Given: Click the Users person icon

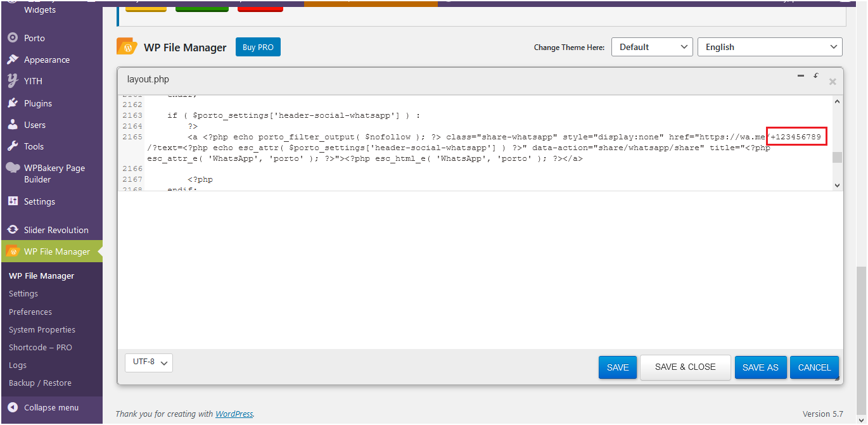Looking at the screenshot, I should pyautogui.click(x=13, y=125).
